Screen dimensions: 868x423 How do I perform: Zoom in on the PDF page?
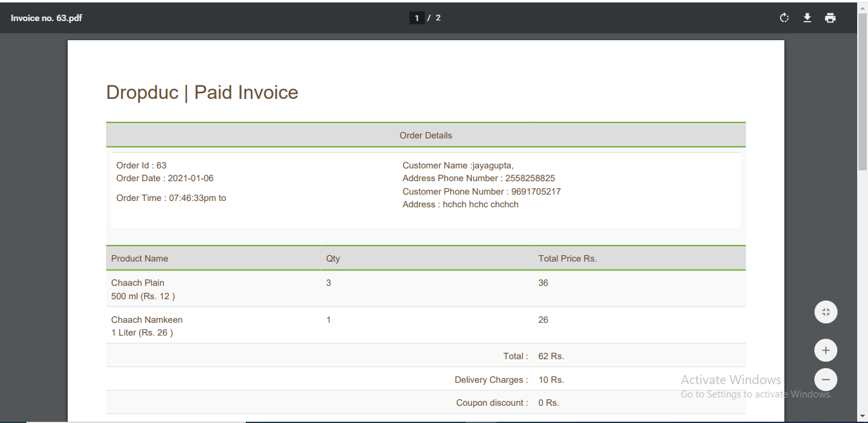[826, 350]
